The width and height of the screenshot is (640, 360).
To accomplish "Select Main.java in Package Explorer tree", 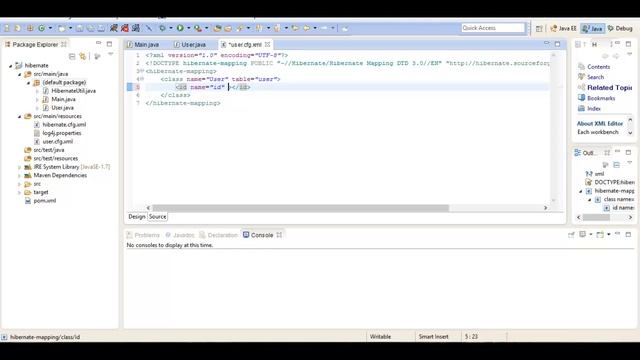I will [x=63, y=99].
